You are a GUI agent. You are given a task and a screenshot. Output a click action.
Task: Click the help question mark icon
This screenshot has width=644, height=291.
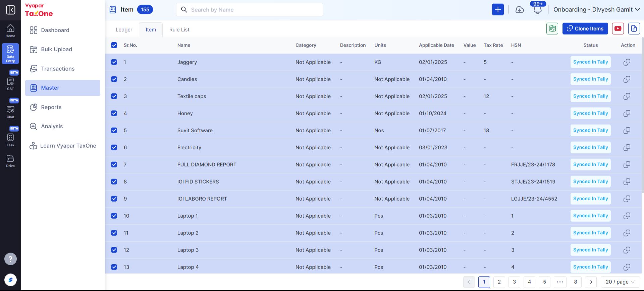[x=10, y=259]
